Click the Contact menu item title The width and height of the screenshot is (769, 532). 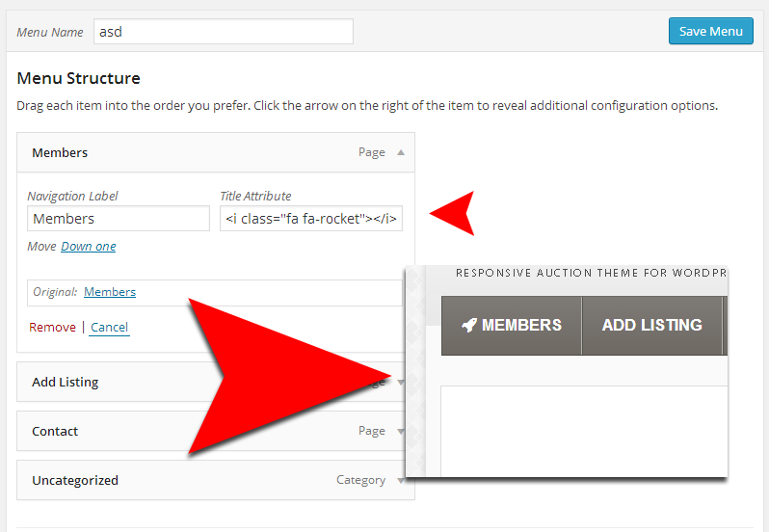tap(55, 431)
